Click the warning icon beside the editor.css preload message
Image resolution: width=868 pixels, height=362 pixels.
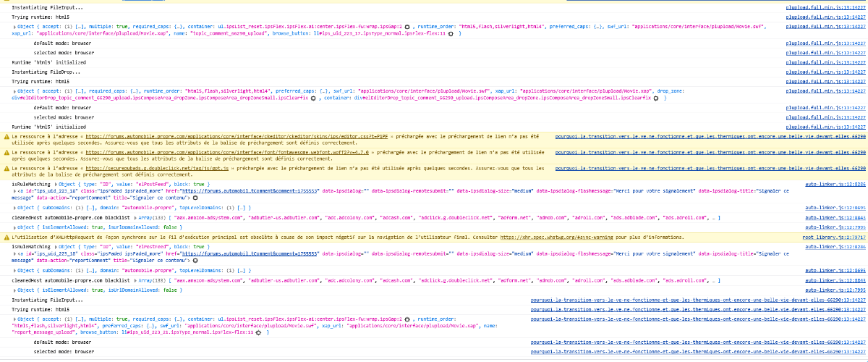pos(7,136)
